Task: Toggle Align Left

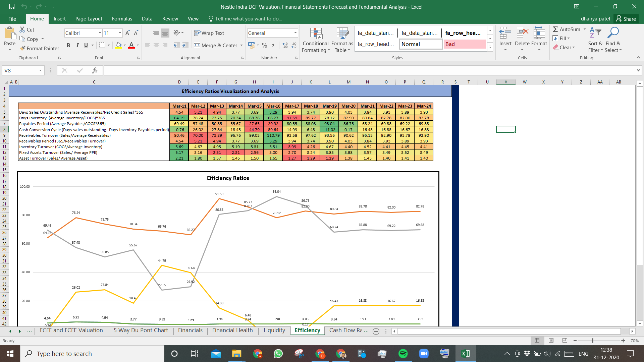Action: [x=148, y=45]
